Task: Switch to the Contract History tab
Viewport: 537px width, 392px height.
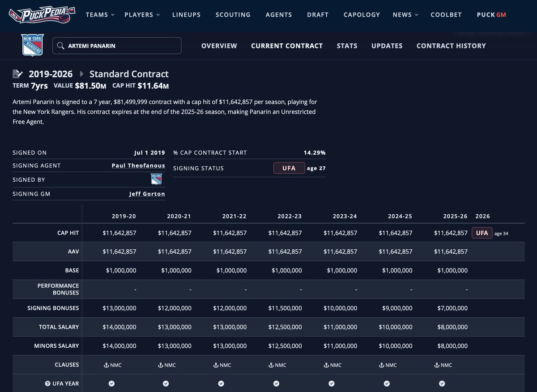Action: click(x=451, y=46)
